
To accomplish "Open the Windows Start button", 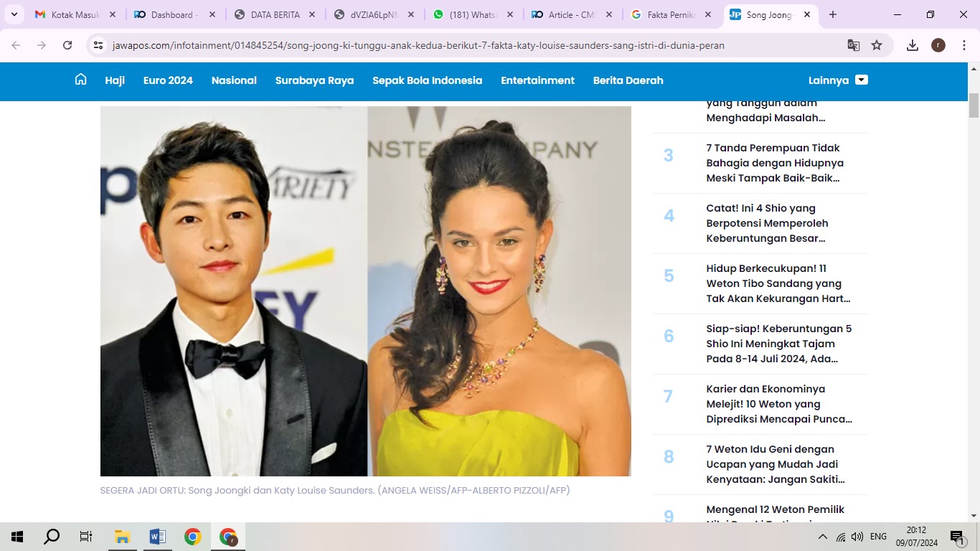I will click(16, 536).
